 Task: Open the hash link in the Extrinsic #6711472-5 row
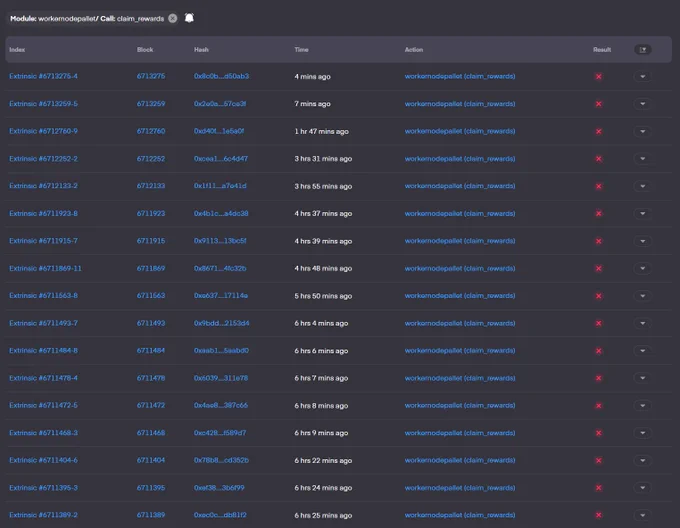click(x=221, y=405)
